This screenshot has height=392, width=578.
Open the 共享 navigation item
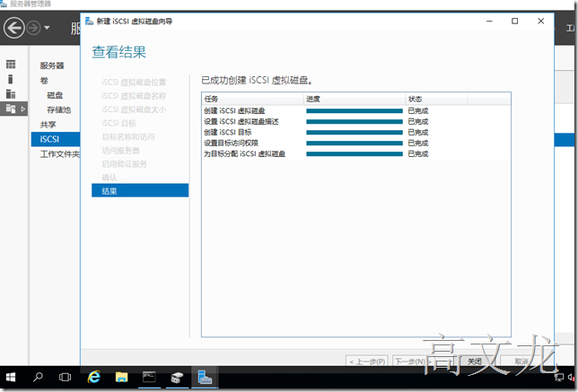(x=48, y=125)
